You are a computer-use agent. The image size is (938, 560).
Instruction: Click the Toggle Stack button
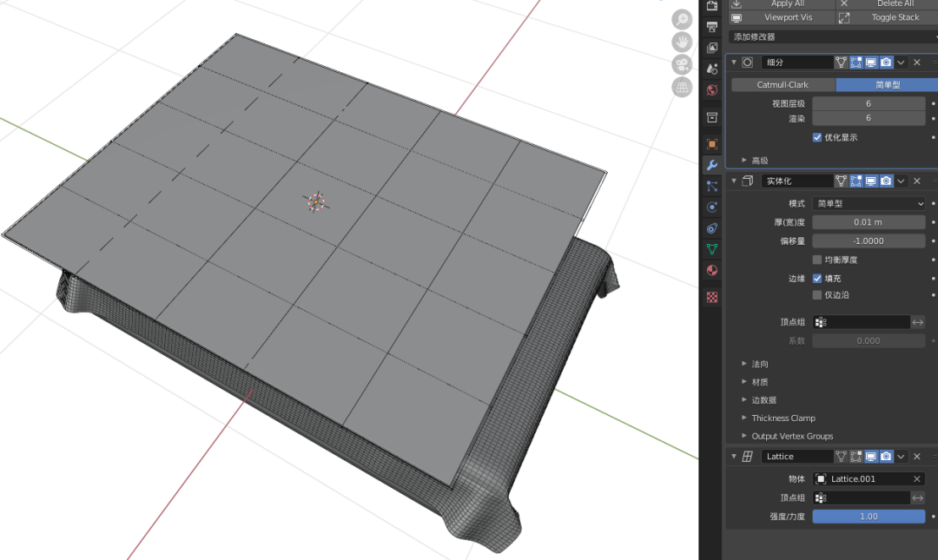(x=895, y=16)
